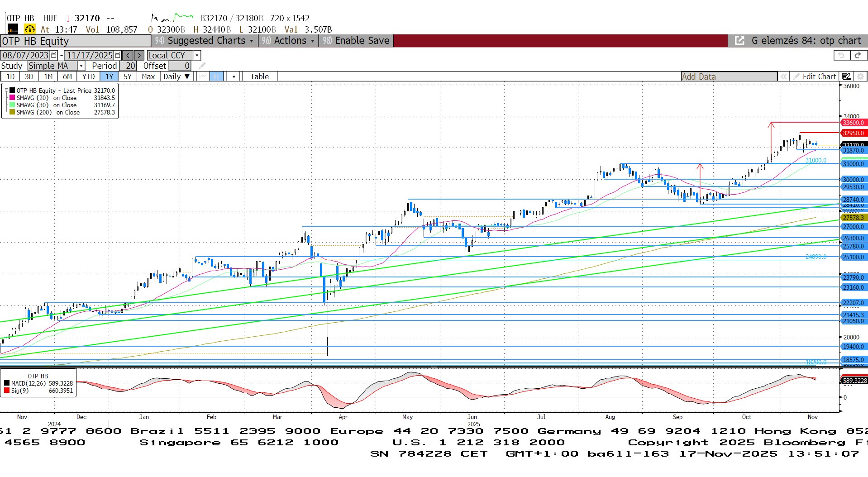Click the redo arrow button

[858, 55]
